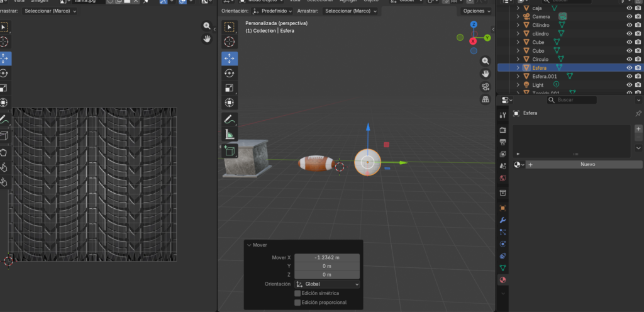Expand the Esfera.001 tree item
644x312 pixels.
(518, 76)
